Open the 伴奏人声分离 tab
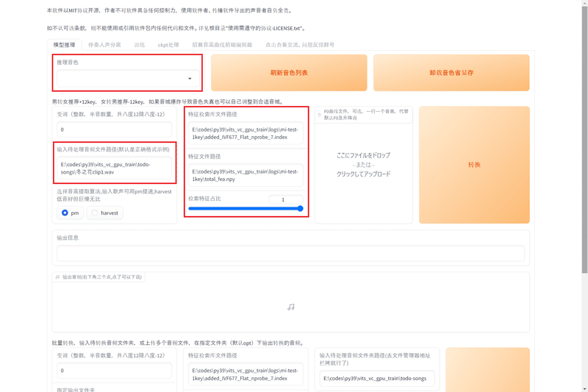588x392 pixels. coord(104,45)
